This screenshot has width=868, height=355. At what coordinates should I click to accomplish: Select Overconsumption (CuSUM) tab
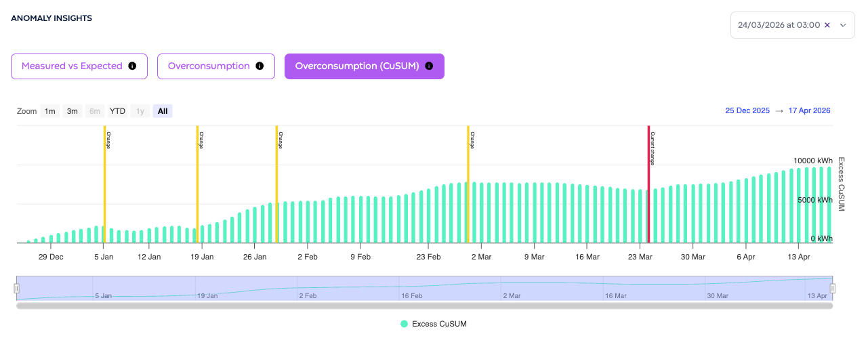[x=365, y=66]
